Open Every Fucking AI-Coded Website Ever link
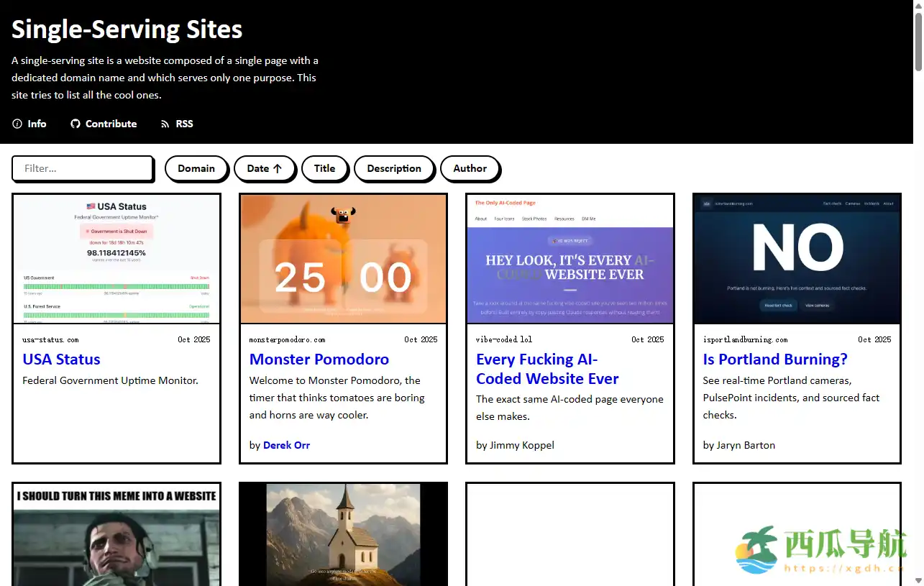Image resolution: width=924 pixels, height=586 pixels. 546,369
